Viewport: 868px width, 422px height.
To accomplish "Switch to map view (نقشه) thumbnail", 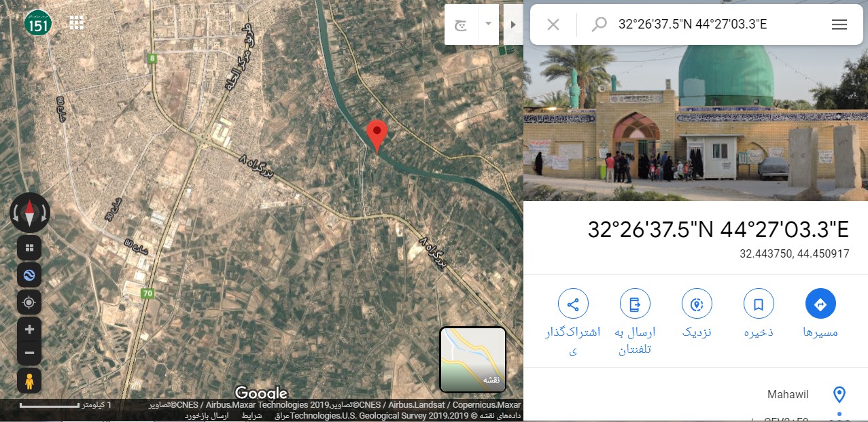I will [x=473, y=359].
